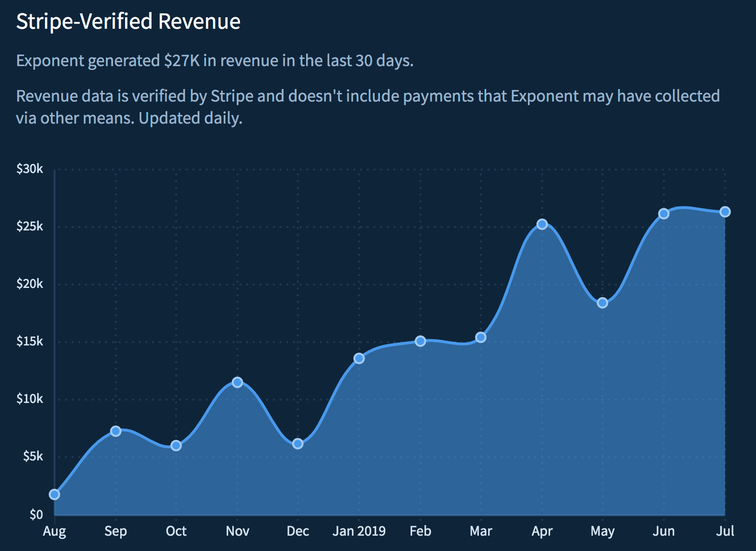The width and height of the screenshot is (756, 551).
Task: Click the Stripe-Verified Revenue heading
Action: [x=128, y=22]
